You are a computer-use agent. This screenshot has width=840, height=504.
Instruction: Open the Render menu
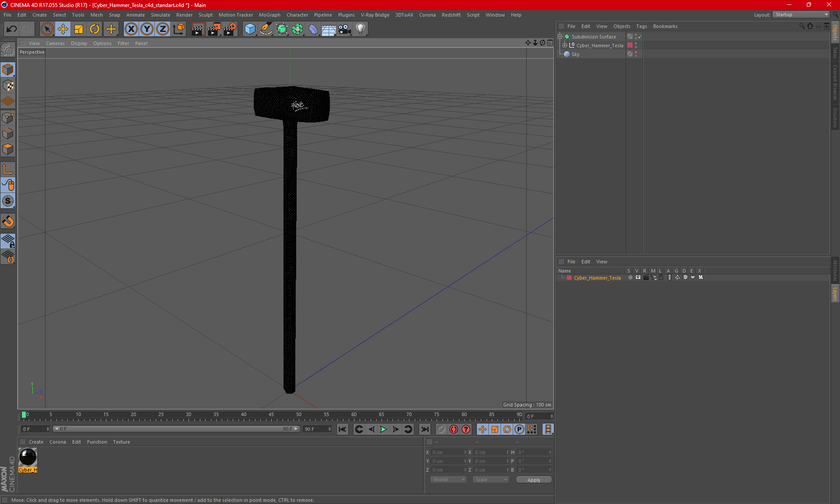coord(184,15)
